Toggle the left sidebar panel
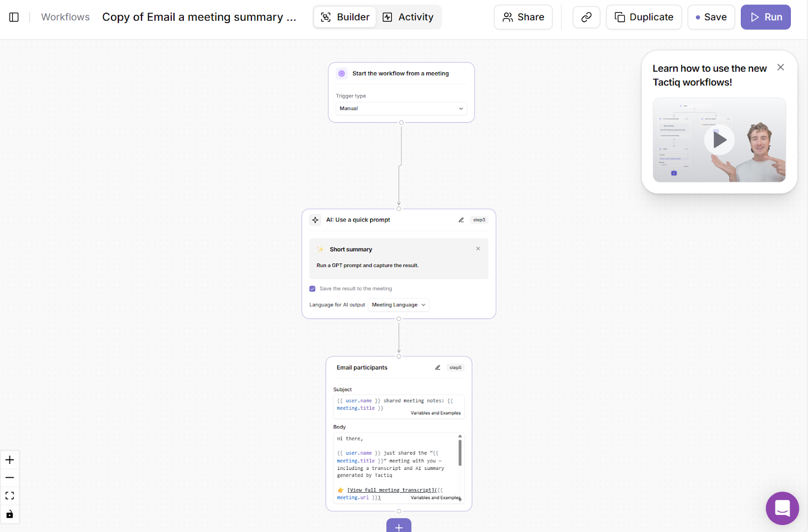The height and width of the screenshot is (532, 808). 14,17
